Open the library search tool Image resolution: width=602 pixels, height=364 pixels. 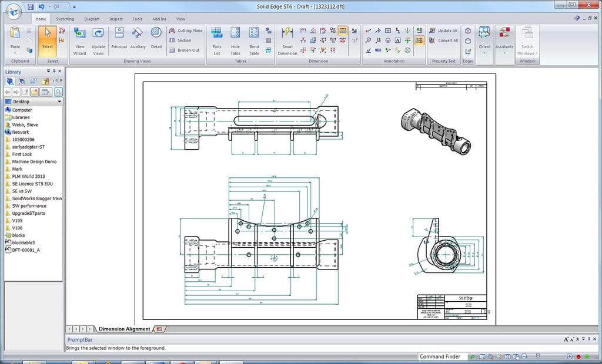coord(59,92)
